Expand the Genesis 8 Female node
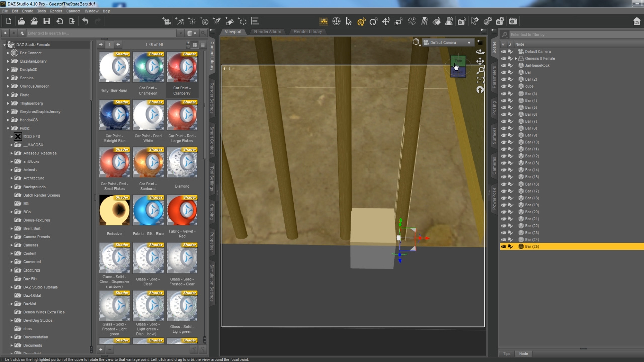Viewport: 644px width, 362px height. [x=516, y=58]
